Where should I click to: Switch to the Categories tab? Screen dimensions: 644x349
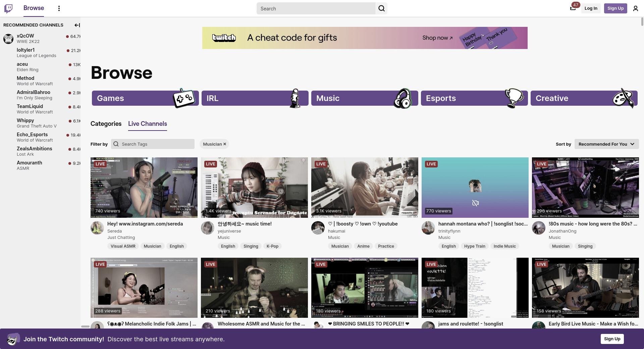(x=106, y=123)
